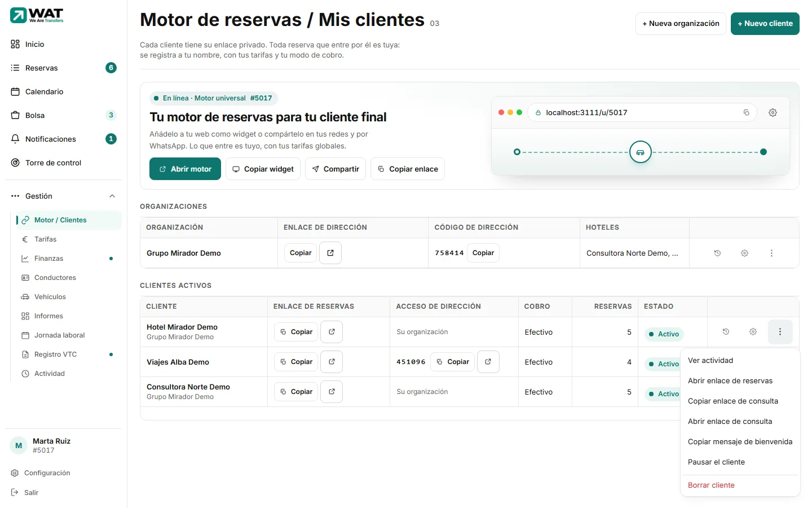The image size is (812, 508).
Task: Open settings gear for Grupo Mirador Demo organization
Action: click(744, 253)
